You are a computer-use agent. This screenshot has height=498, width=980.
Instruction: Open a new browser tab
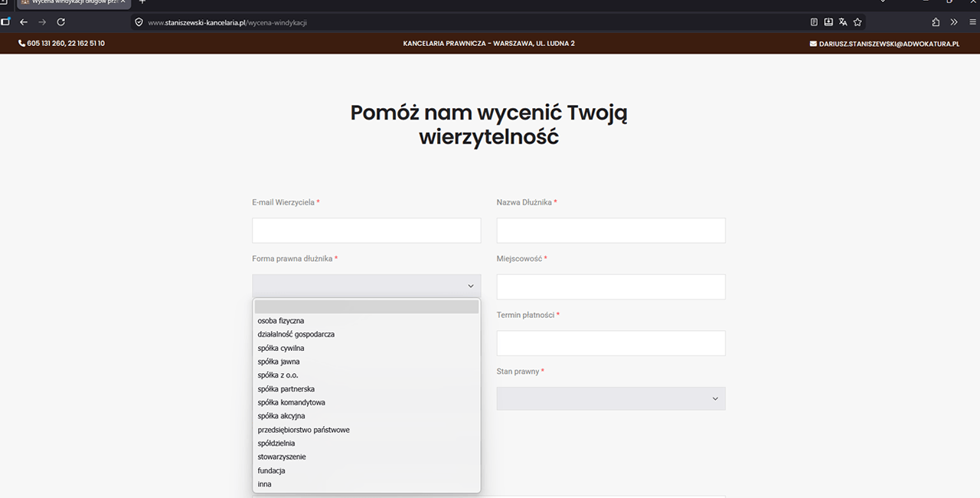click(142, 2)
